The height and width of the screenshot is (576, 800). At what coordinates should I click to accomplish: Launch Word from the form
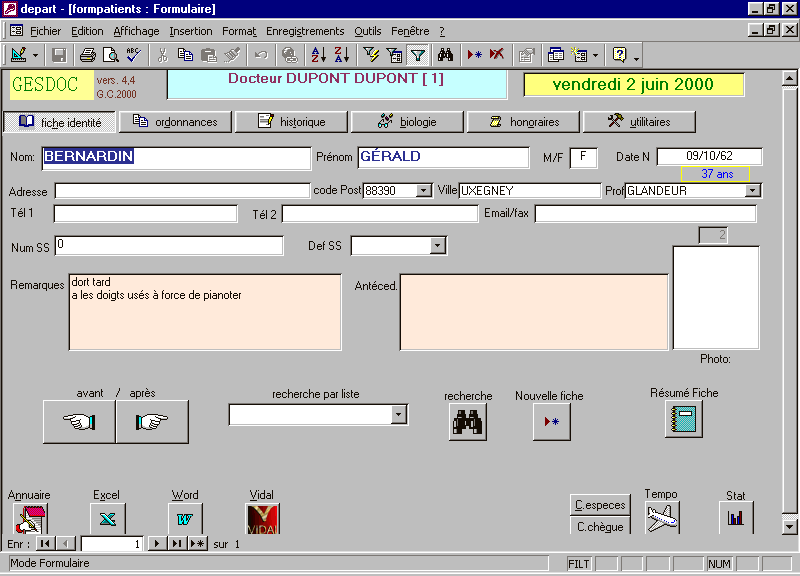click(x=185, y=519)
